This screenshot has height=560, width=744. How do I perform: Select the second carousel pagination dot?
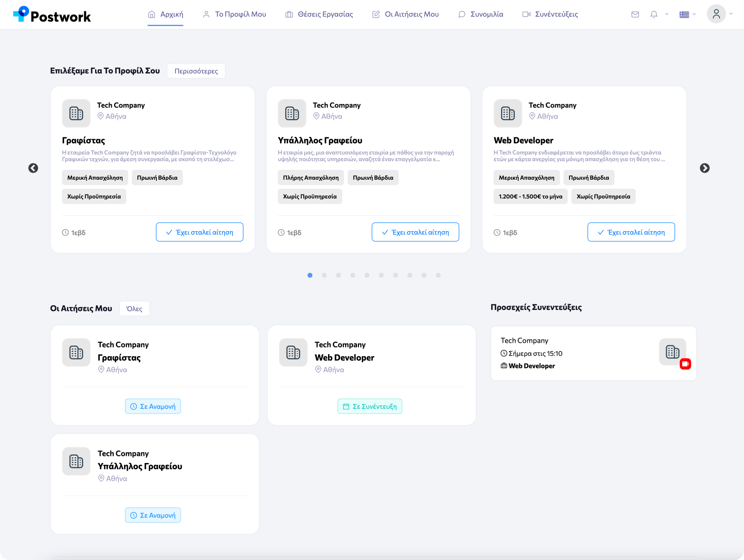pos(324,275)
